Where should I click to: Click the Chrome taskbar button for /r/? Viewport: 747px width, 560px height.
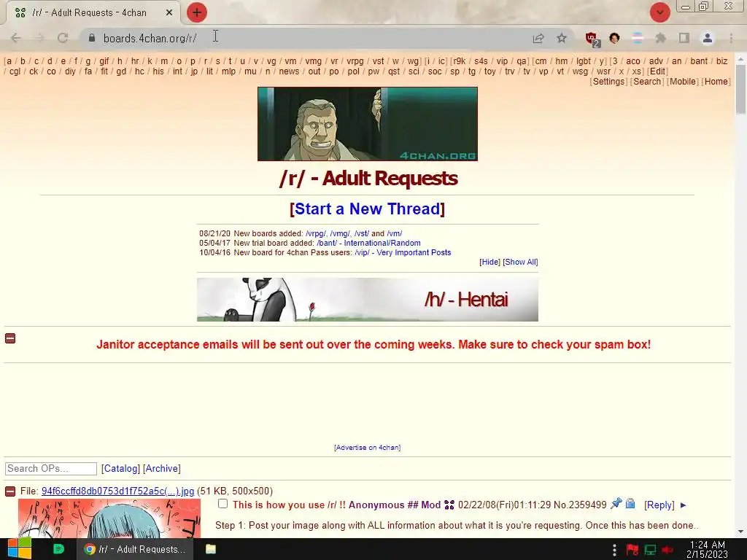tap(135, 549)
